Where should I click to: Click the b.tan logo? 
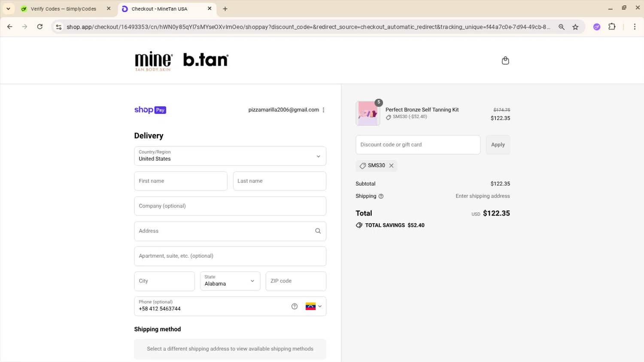[x=206, y=60]
